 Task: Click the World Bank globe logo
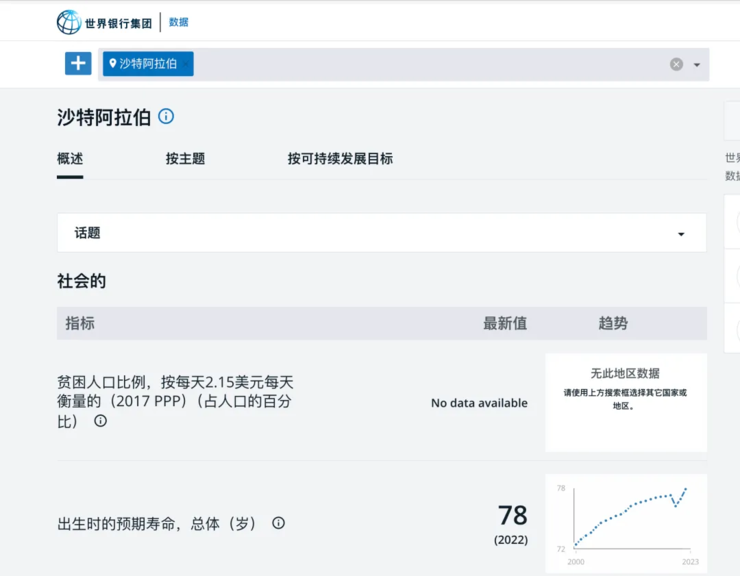coord(69,22)
